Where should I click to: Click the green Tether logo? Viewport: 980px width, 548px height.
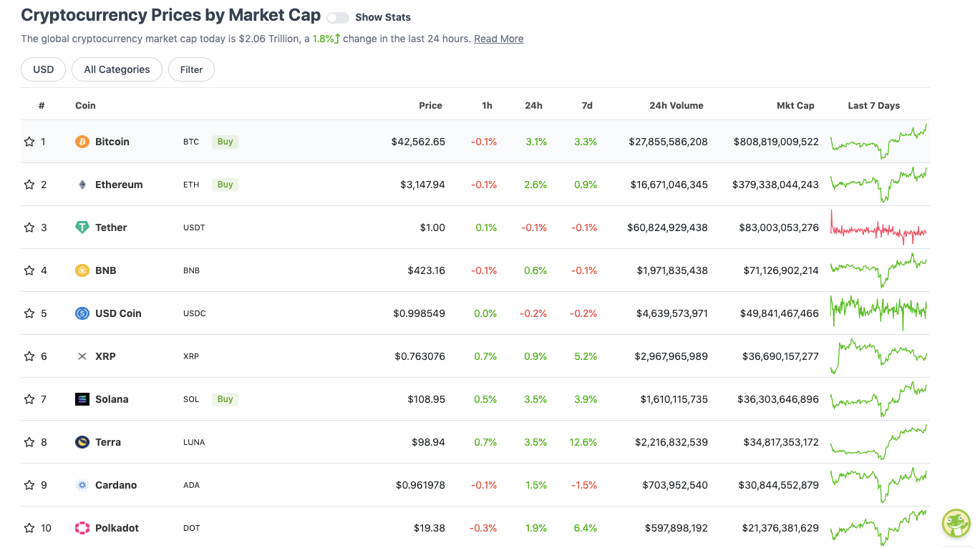click(82, 227)
